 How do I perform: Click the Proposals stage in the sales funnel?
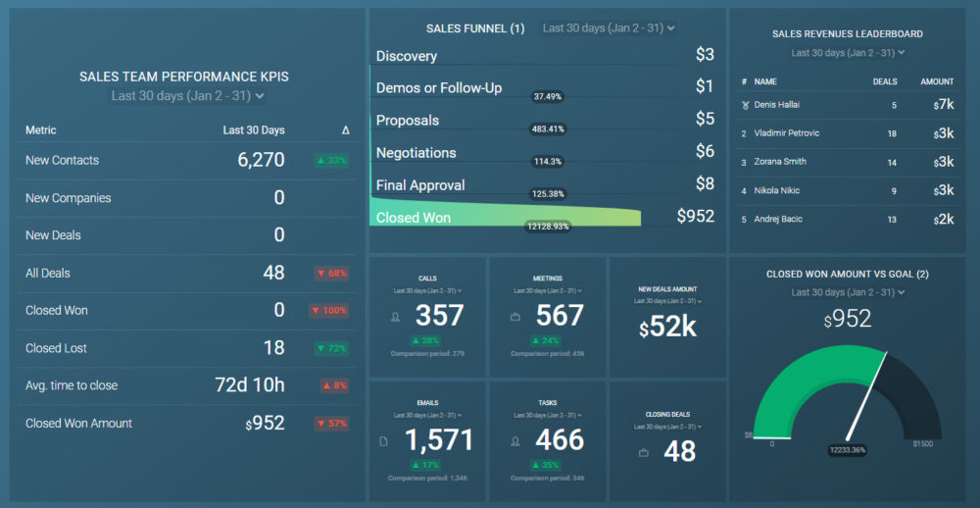408,121
